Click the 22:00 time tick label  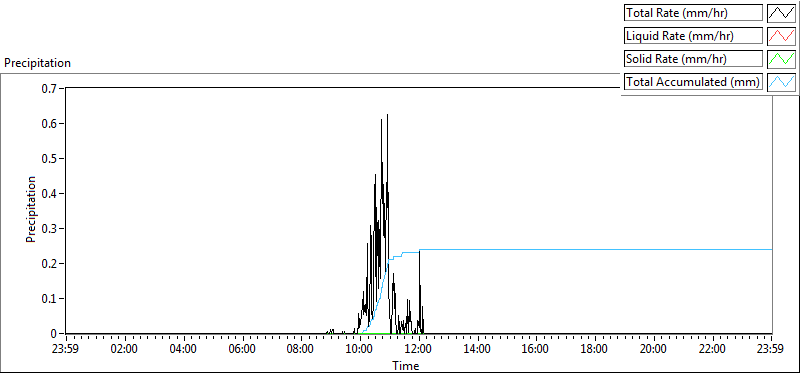coord(713,350)
